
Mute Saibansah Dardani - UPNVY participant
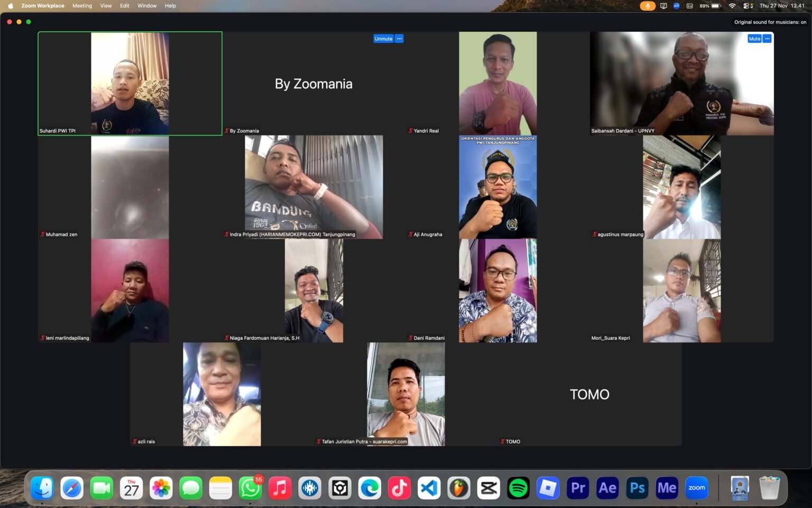coord(754,39)
